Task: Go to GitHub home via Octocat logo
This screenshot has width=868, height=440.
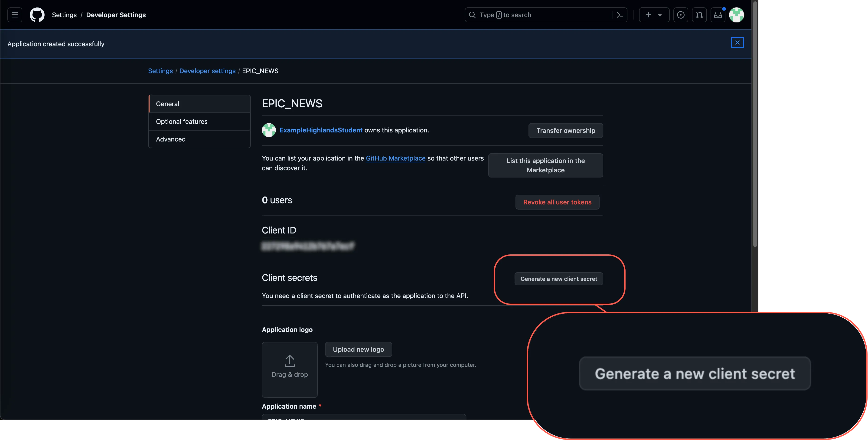Action: (37, 15)
